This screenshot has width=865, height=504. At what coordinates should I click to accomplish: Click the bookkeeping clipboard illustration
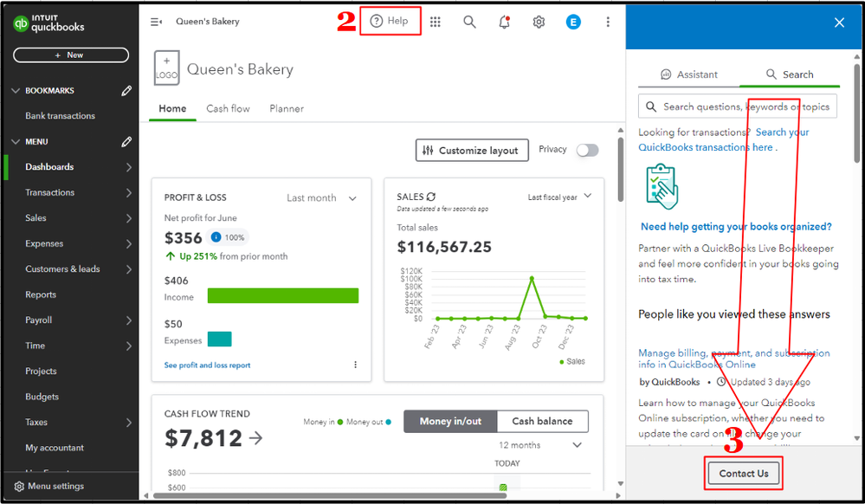tap(662, 186)
